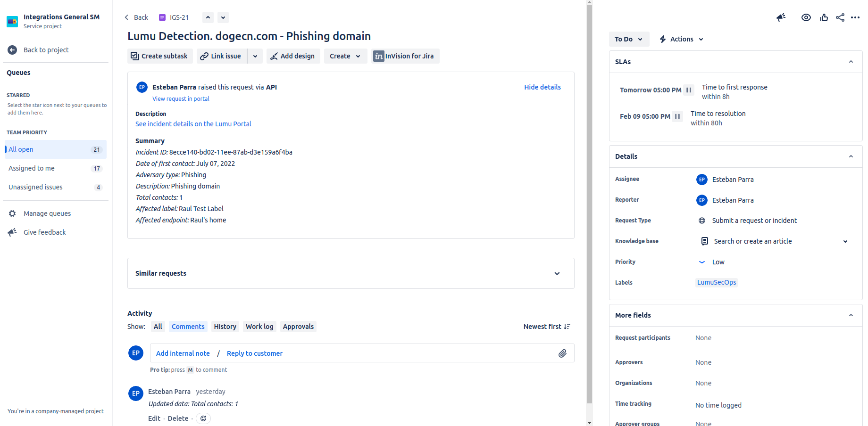
Task: Pause the Time to first response SLA
Action: tap(689, 90)
